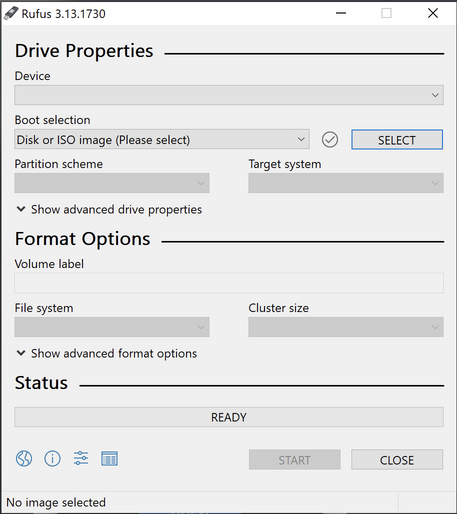Open the Boot selection dropdown
Viewport: 457px width, 514px height.
[x=162, y=139]
